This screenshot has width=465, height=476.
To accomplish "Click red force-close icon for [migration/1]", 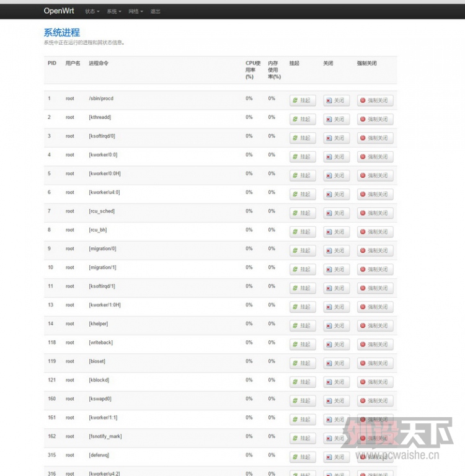I will tap(363, 269).
